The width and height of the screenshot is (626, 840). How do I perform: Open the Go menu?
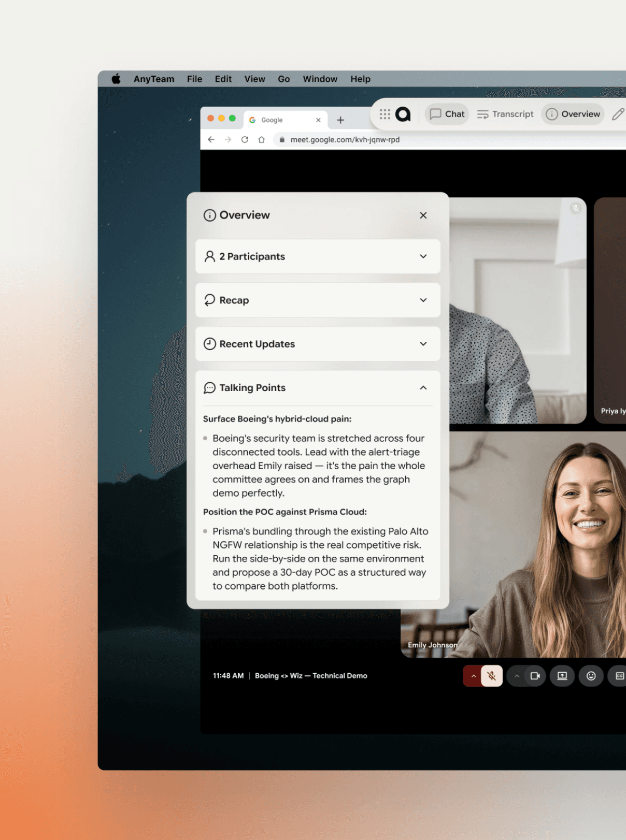[284, 79]
